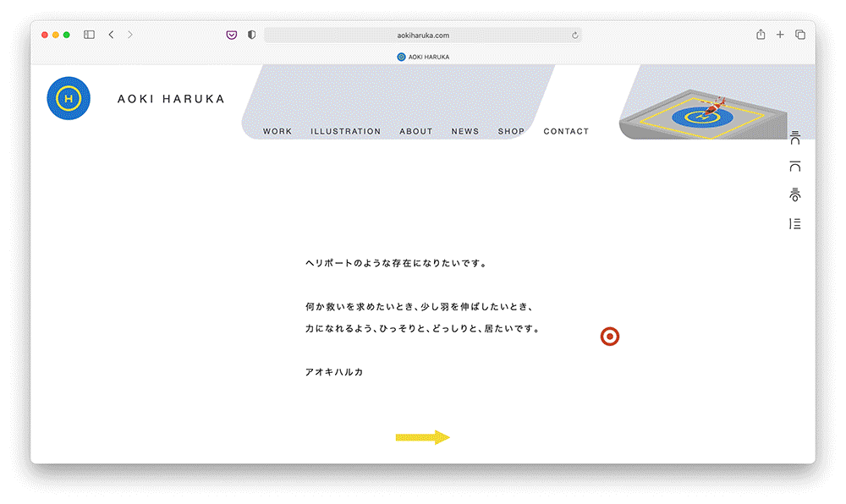Click the yellow right-pointing arrow
Image resolution: width=846 pixels, height=504 pixels.
422,437
